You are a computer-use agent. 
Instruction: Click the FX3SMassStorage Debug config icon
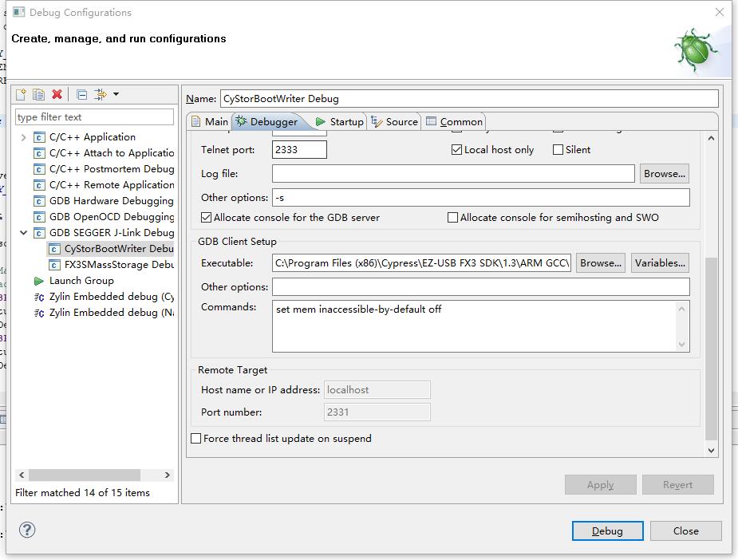[54, 265]
